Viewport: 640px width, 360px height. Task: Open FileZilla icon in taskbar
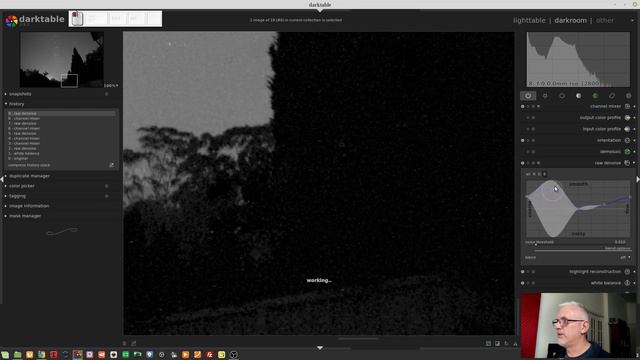coord(209,355)
